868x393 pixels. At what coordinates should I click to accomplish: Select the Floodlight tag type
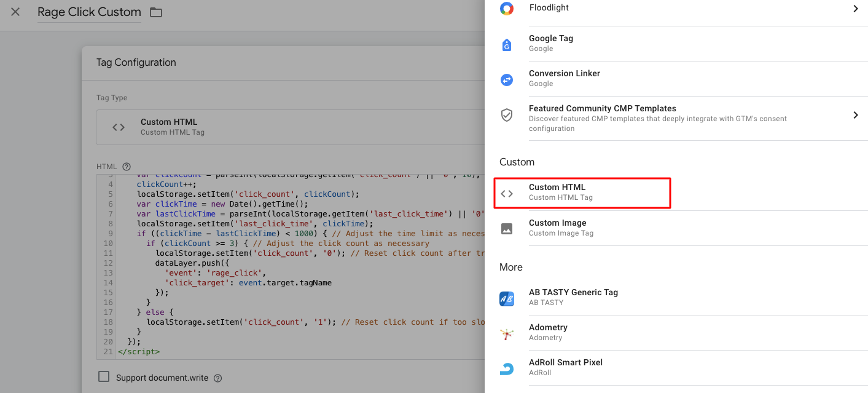coord(684,9)
